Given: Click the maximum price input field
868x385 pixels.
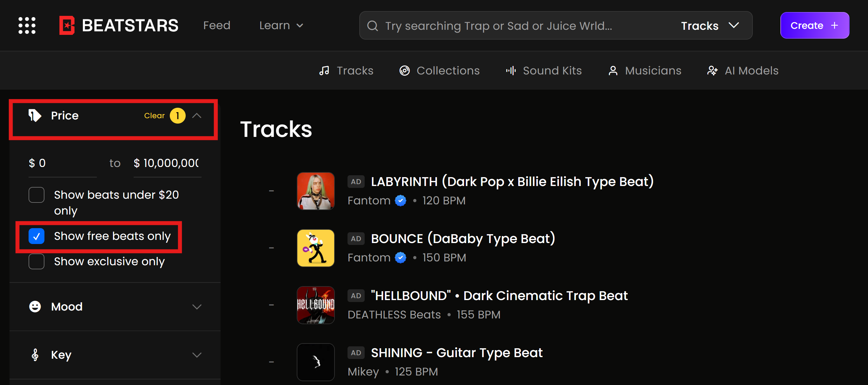Looking at the screenshot, I should tap(168, 163).
